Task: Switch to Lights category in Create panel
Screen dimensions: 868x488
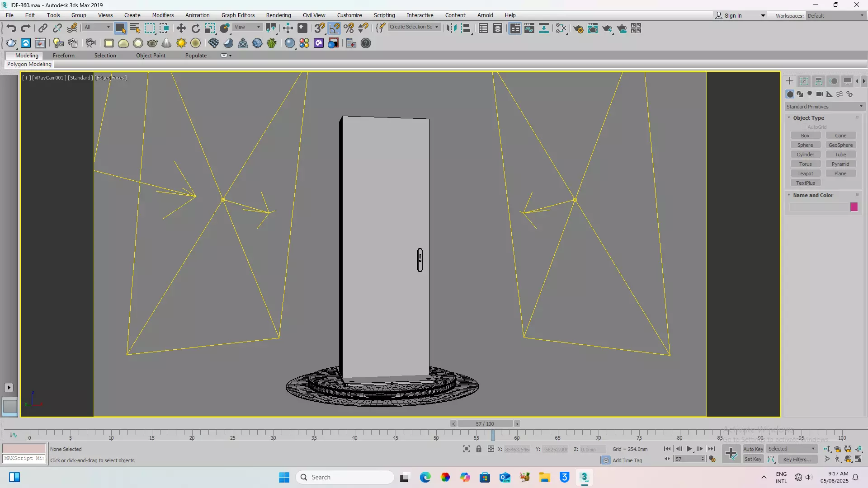Action: 810,94
